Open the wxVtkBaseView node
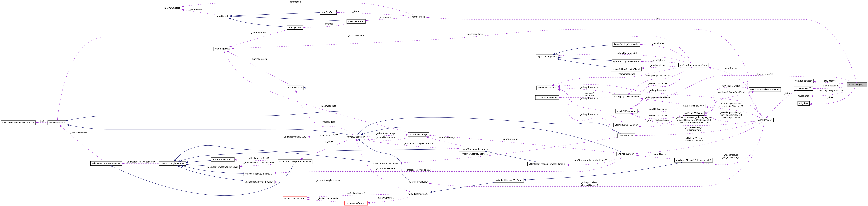868x206 pixels. pos(57,123)
